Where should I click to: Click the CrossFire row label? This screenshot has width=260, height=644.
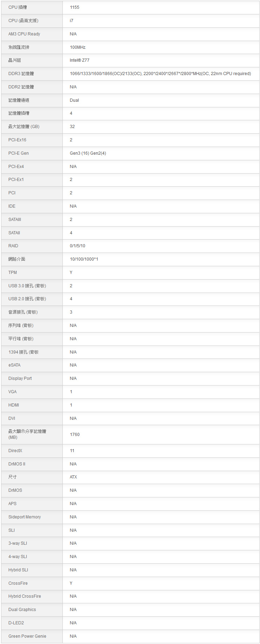(18, 583)
